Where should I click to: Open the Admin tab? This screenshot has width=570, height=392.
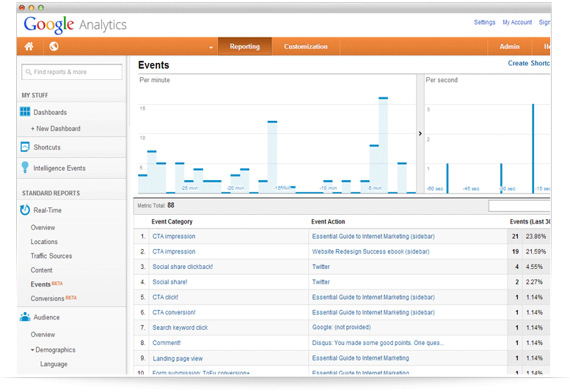click(x=509, y=46)
